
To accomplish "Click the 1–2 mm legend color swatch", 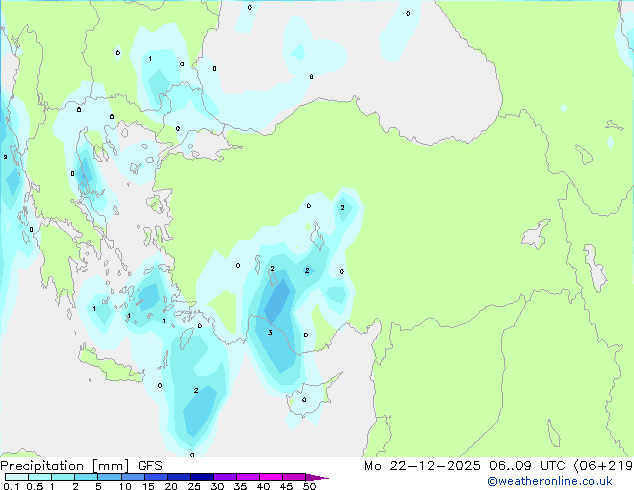I will coord(63,477).
